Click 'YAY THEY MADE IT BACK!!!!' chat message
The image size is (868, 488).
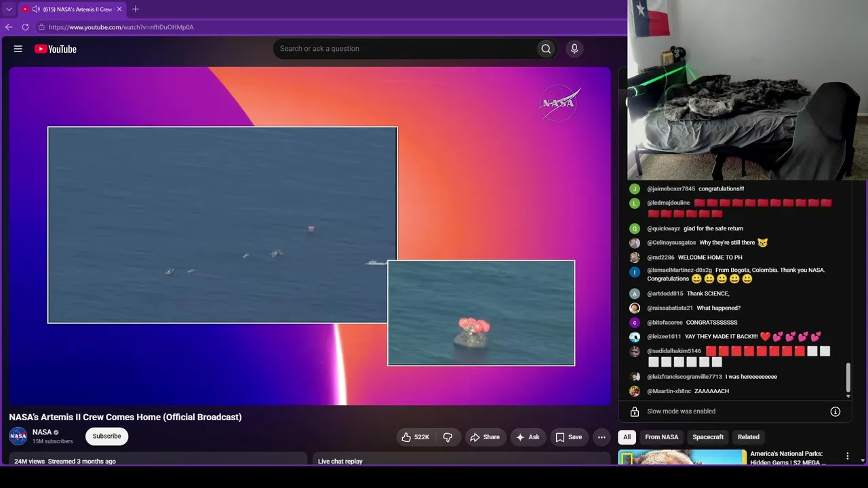pos(721,337)
